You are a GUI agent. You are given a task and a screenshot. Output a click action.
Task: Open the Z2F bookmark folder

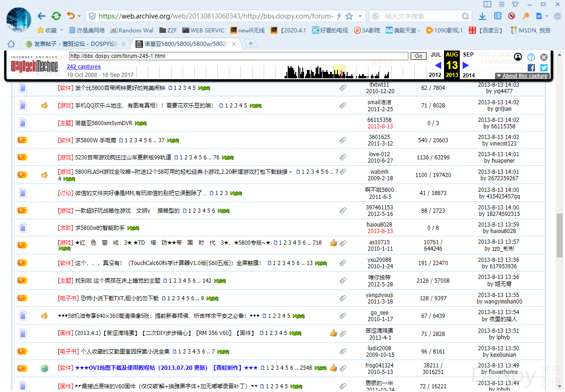click(167, 30)
